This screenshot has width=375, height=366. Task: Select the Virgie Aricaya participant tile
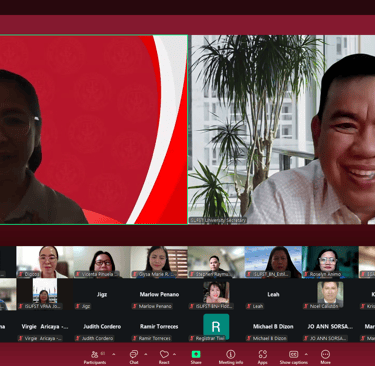(x=45, y=327)
